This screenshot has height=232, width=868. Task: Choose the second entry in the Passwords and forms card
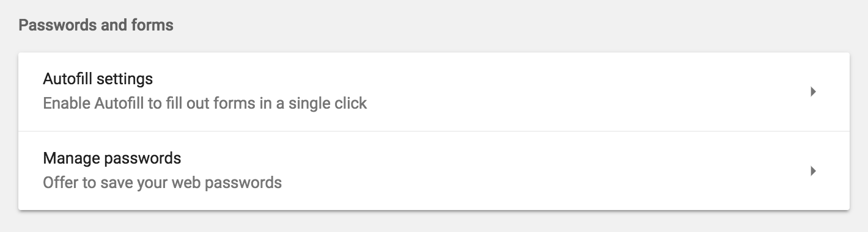434,171
